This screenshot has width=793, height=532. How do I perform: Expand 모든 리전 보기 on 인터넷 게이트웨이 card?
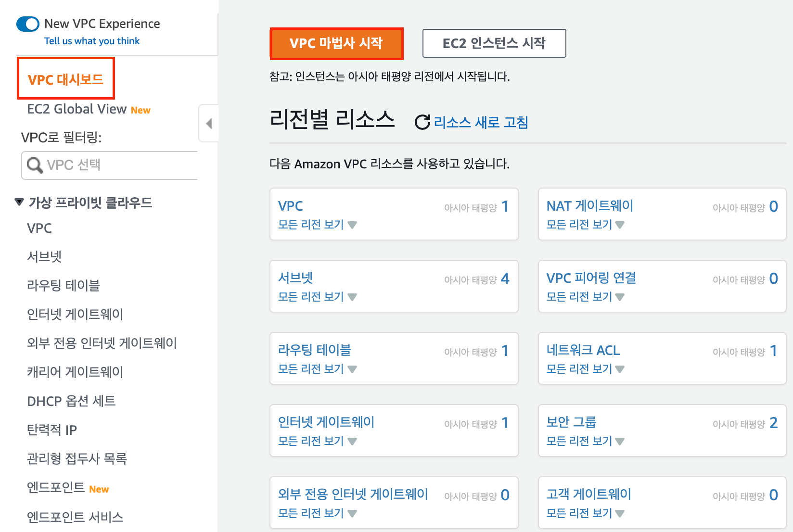coord(318,441)
